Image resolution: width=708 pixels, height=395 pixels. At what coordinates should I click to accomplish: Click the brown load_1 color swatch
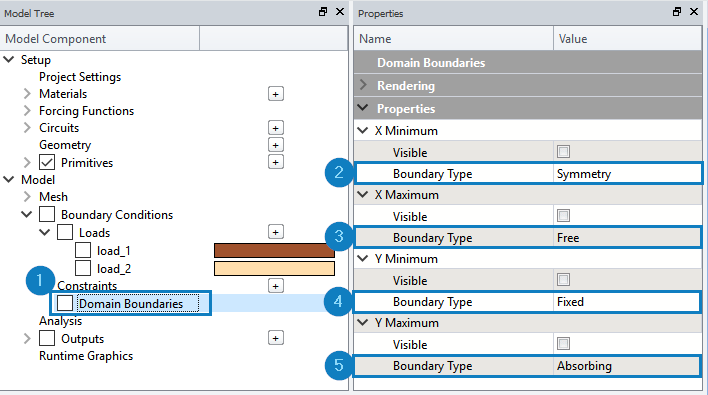click(x=274, y=251)
